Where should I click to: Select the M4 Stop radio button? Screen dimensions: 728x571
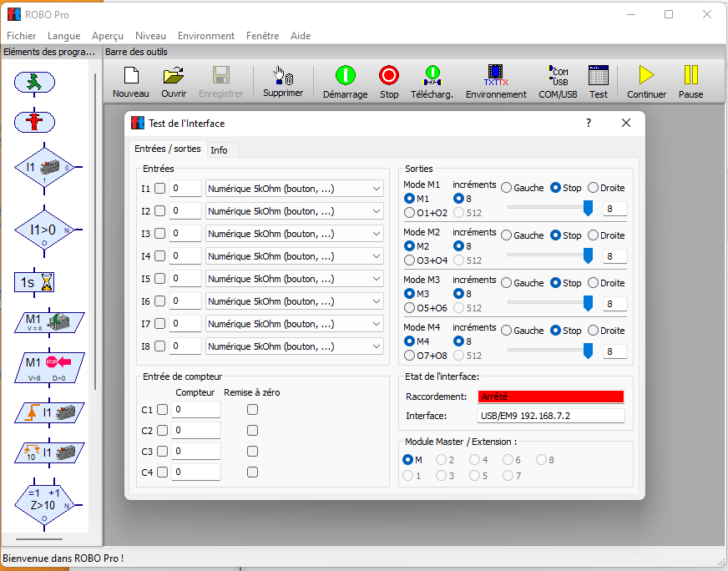(565, 331)
